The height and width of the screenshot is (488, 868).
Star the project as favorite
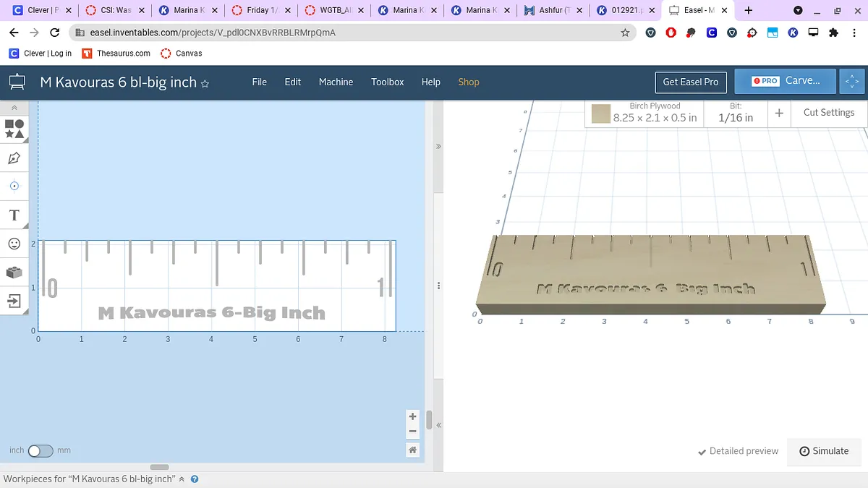coord(205,83)
